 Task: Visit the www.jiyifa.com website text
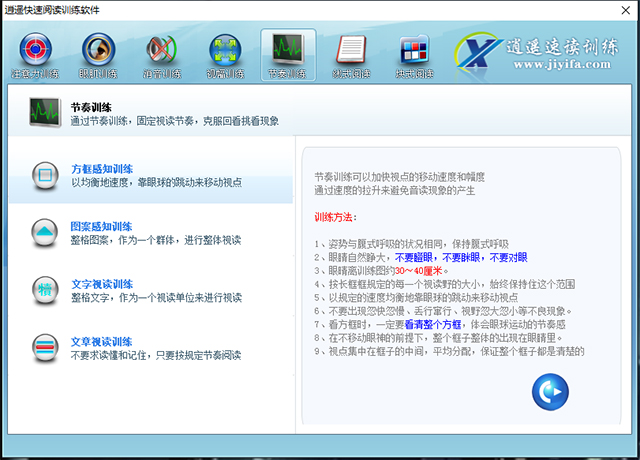562,64
